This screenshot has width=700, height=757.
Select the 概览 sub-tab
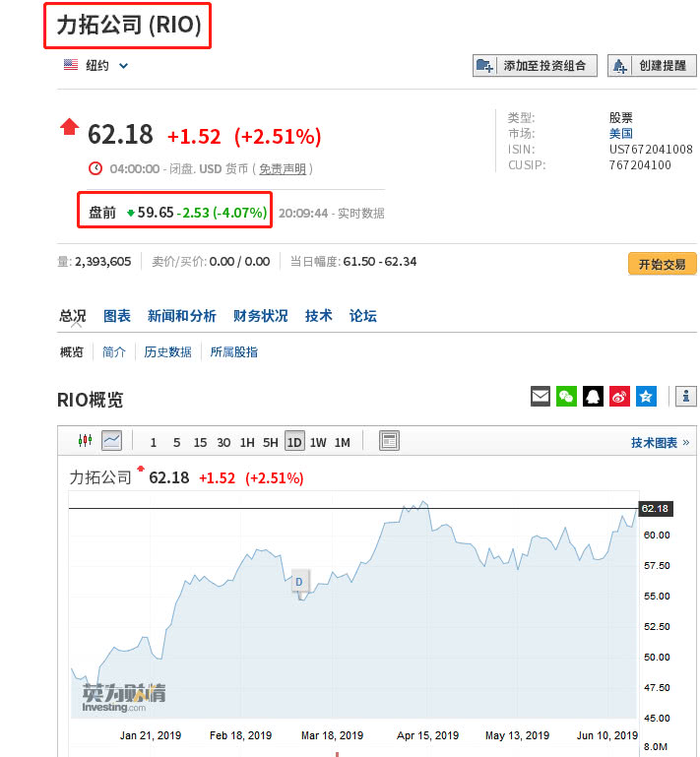(72, 352)
